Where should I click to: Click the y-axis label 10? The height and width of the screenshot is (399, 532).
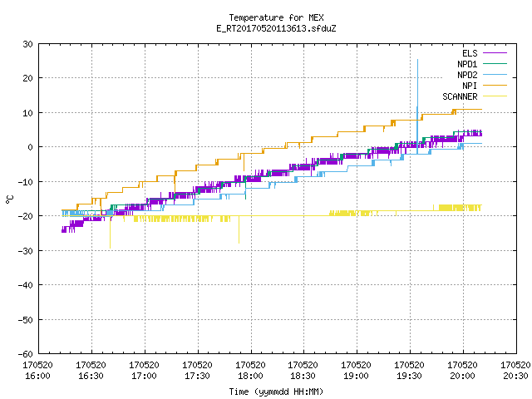tap(27, 113)
